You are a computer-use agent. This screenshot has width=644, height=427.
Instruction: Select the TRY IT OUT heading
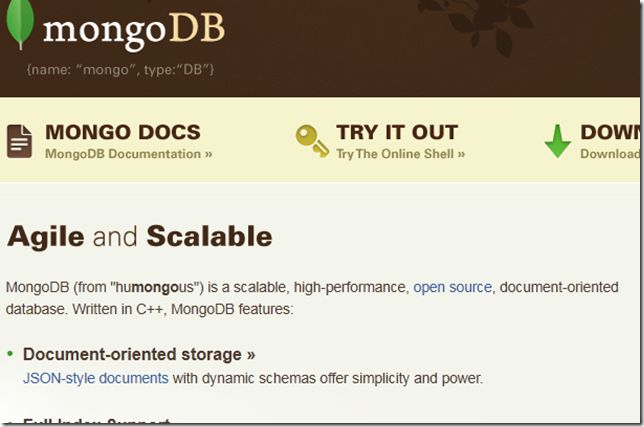coord(397,132)
